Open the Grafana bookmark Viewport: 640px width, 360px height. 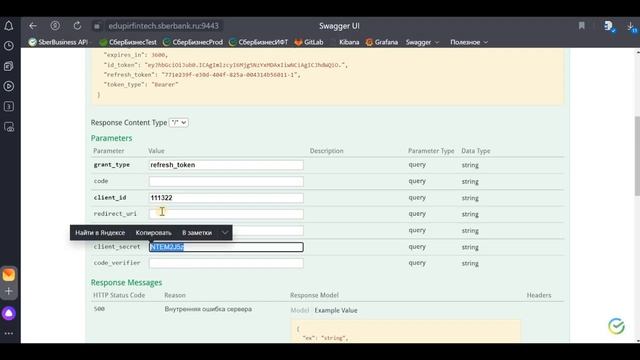(382, 42)
